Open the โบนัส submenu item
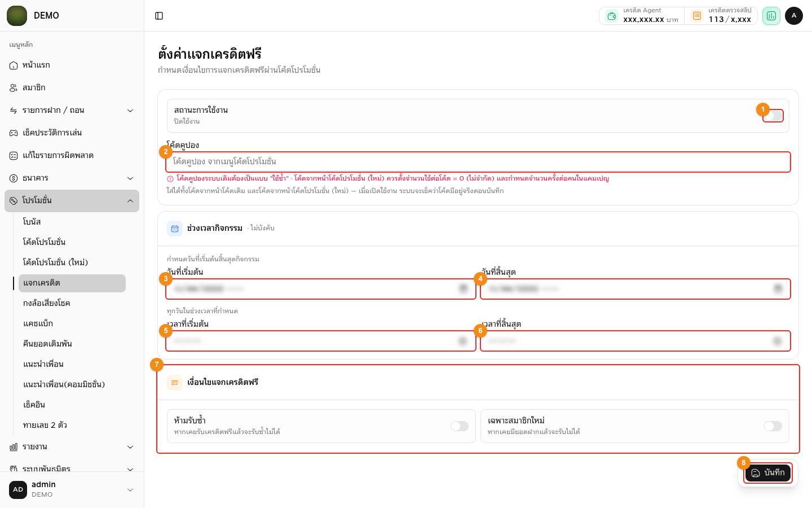Image resolution: width=812 pixels, height=508 pixels. 72,222
